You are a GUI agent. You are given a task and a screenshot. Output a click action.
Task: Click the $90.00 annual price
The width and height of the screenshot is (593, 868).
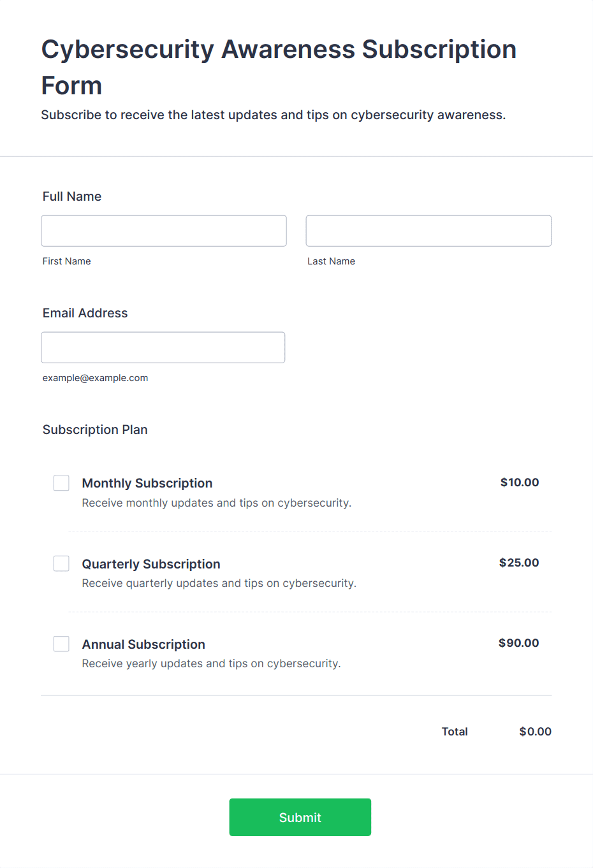pyautogui.click(x=518, y=643)
